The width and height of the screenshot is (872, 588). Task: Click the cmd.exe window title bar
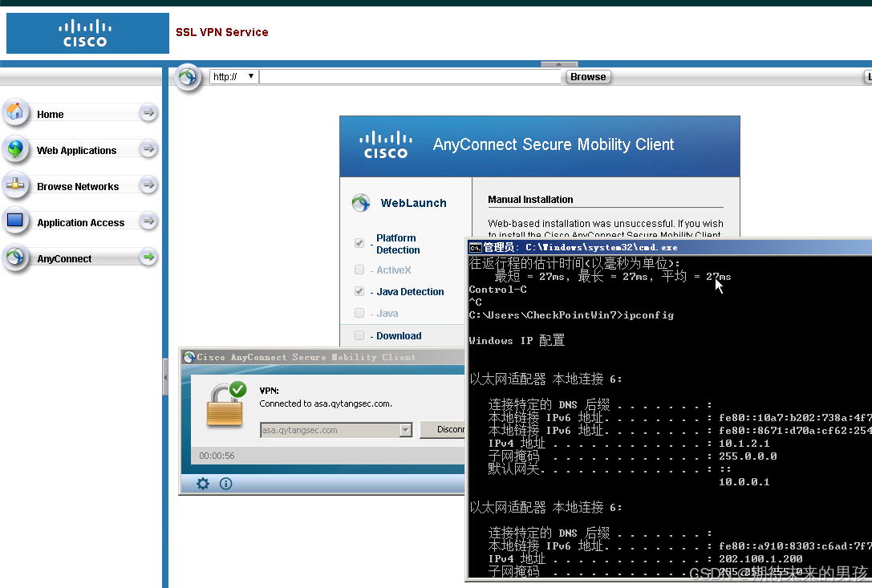point(670,247)
